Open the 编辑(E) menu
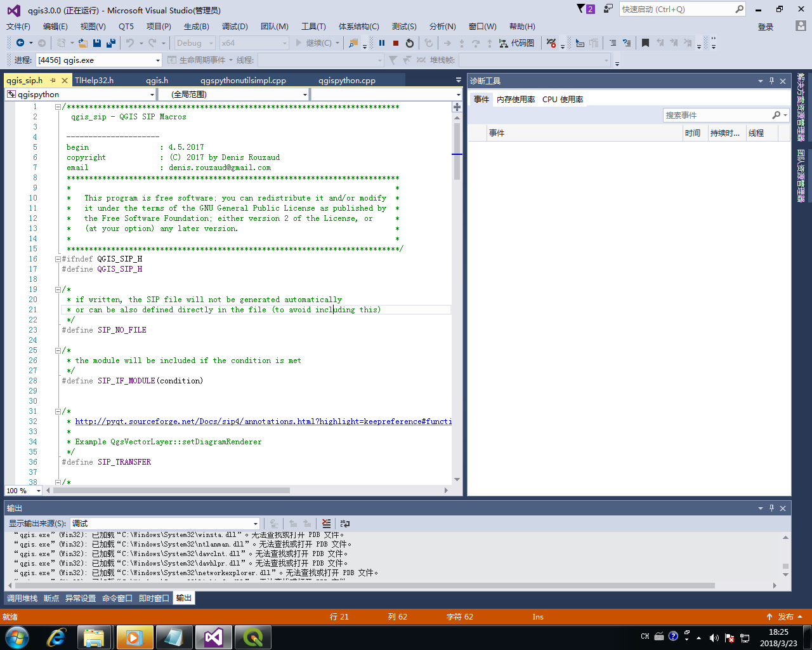 point(55,26)
